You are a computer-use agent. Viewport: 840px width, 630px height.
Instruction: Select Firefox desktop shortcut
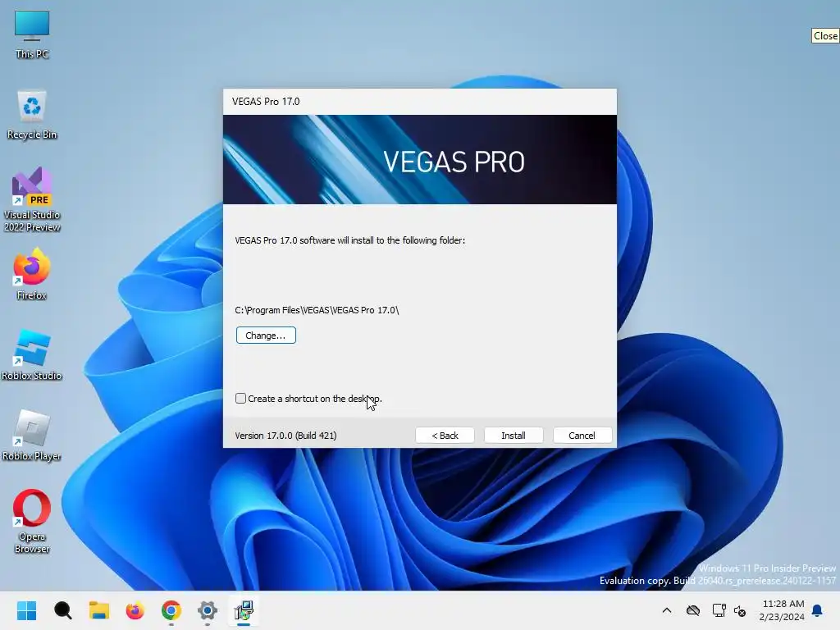(x=32, y=274)
